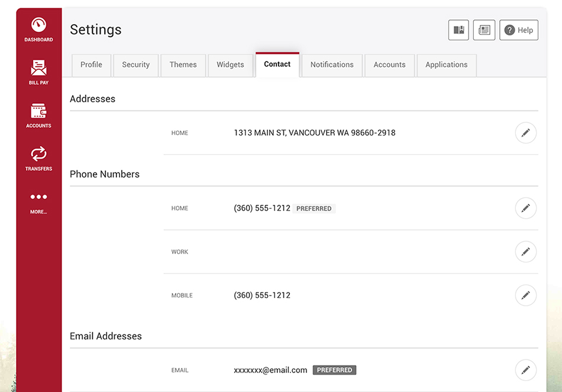This screenshot has height=392, width=562.
Task: Click the open book icon in the header
Action: point(458,30)
